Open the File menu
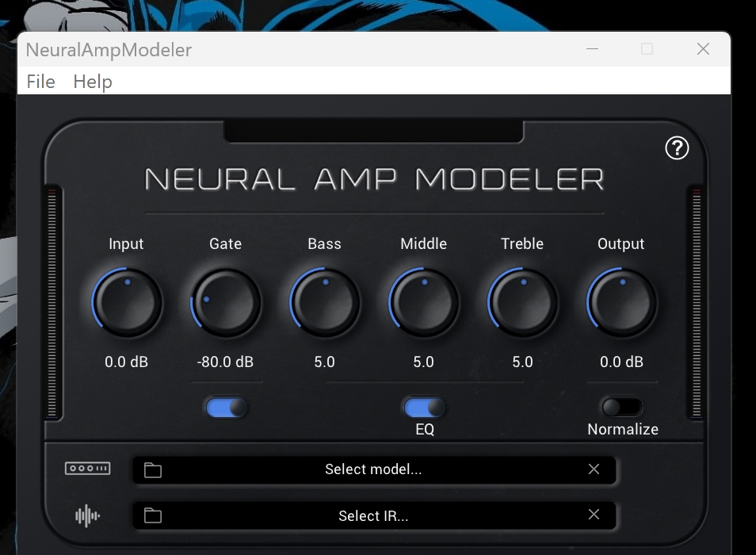The width and height of the screenshot is (756, 555). point(41,82)
